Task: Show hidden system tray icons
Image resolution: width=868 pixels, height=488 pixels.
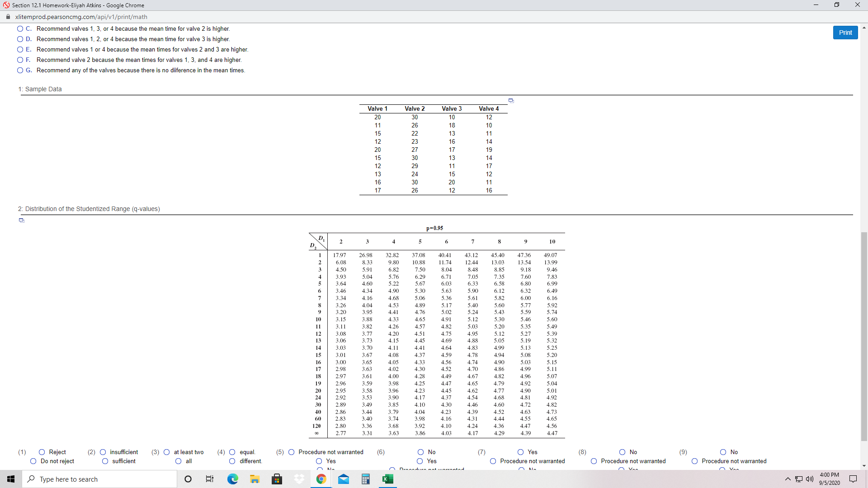Action: coord(788,479)
